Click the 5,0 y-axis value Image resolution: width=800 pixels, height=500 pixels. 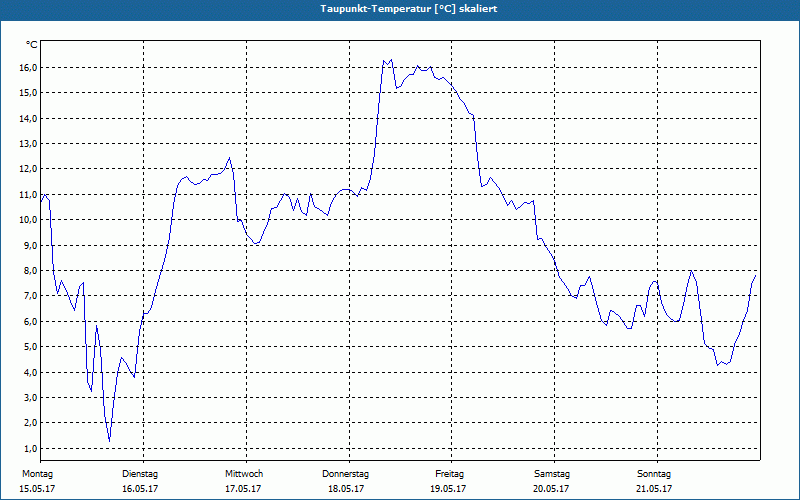[30, 347]
